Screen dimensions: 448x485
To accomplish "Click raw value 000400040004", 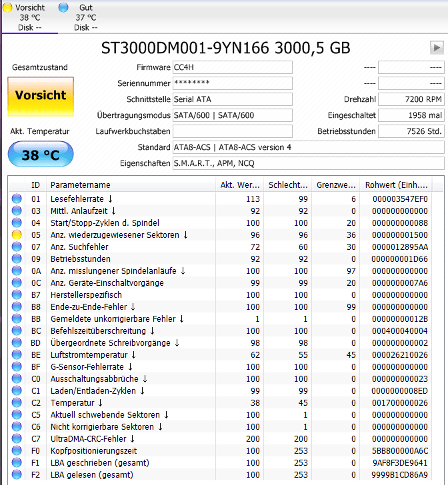I will pos(400,331).
